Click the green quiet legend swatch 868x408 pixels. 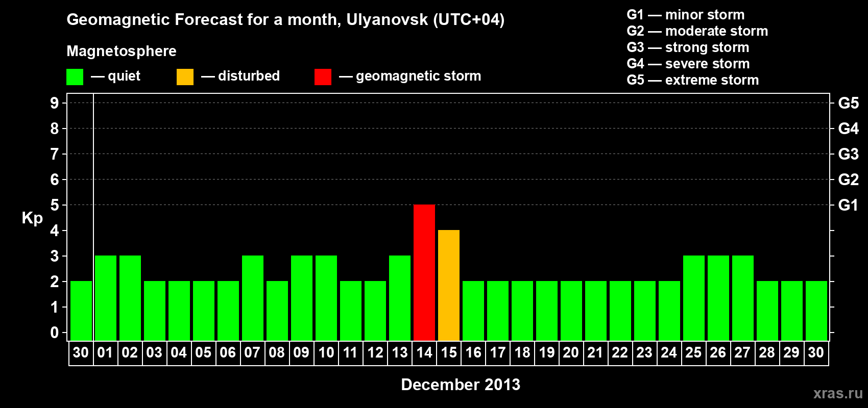[75, 77]
